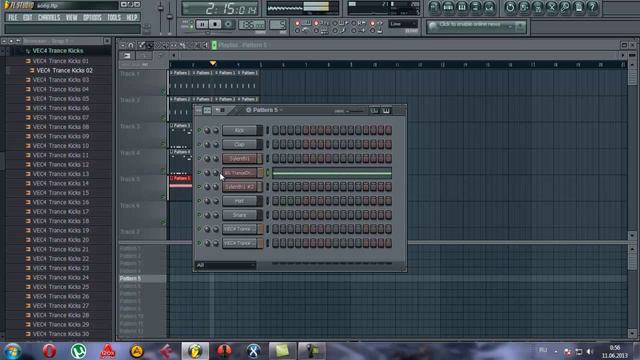640x360 pixels.
Task: Open the OPTIONS menu
Action: pos(92,18)
